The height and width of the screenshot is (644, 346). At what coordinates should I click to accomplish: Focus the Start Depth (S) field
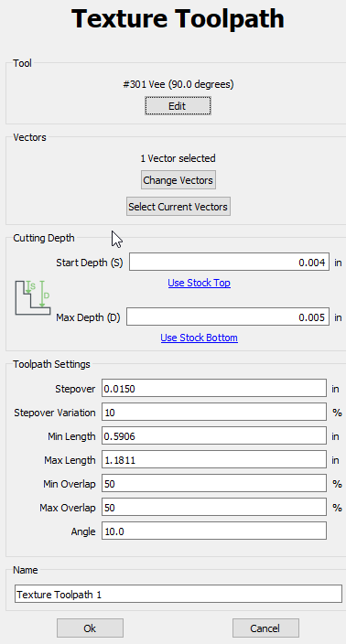[230, 262]
